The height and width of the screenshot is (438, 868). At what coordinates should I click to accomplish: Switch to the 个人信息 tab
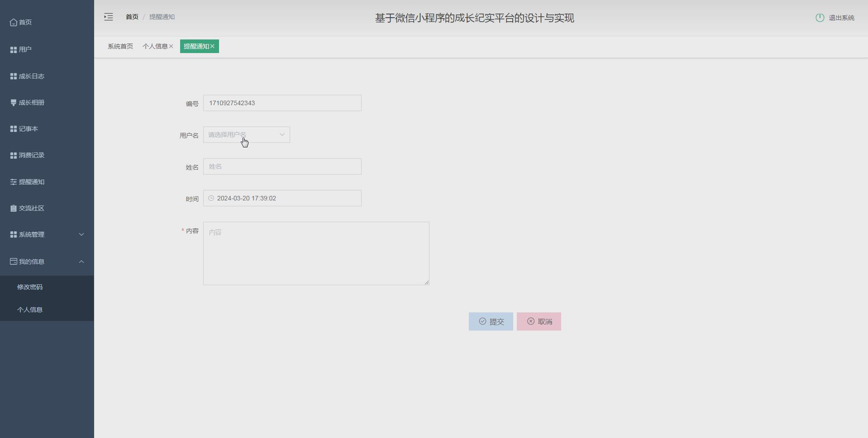[x=156, y=46]
